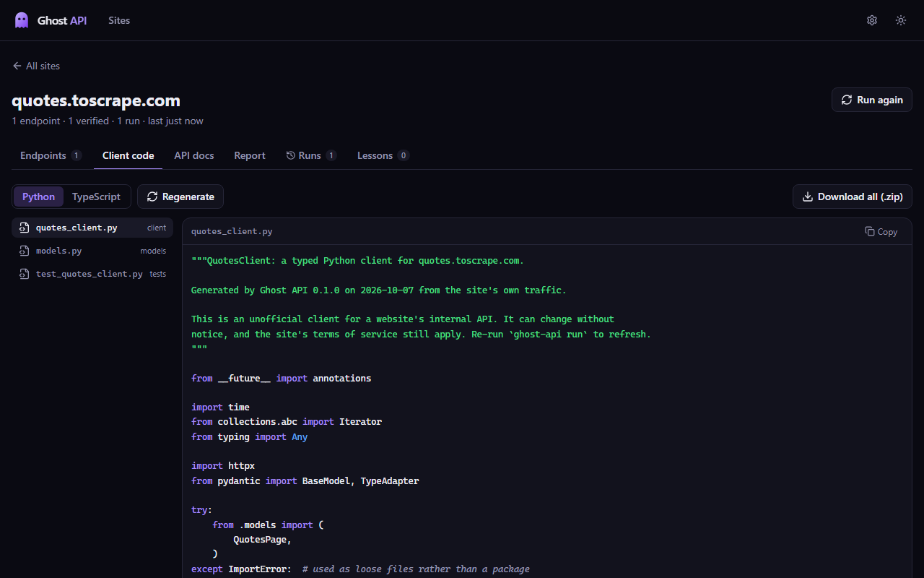Go back to All sites
The image size is (924, 578).
[x=36, y=66]
